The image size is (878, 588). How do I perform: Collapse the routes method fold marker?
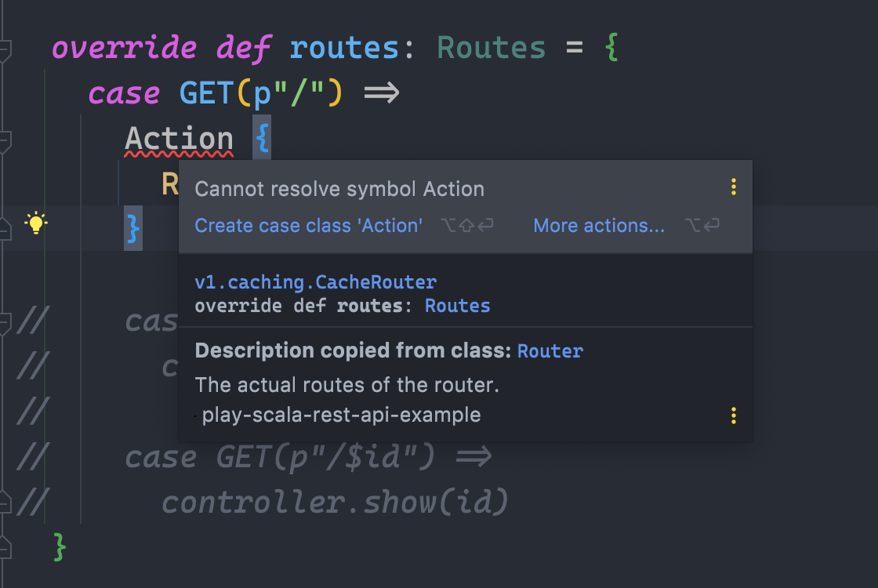point(5,51)
